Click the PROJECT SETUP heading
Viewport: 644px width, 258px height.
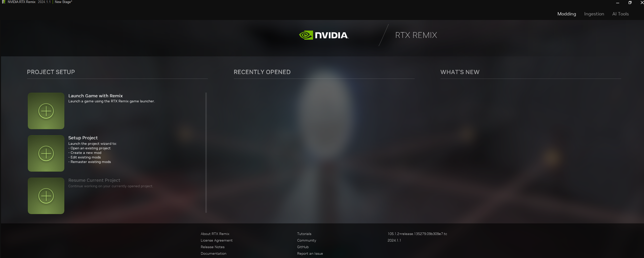coord(51,72)
